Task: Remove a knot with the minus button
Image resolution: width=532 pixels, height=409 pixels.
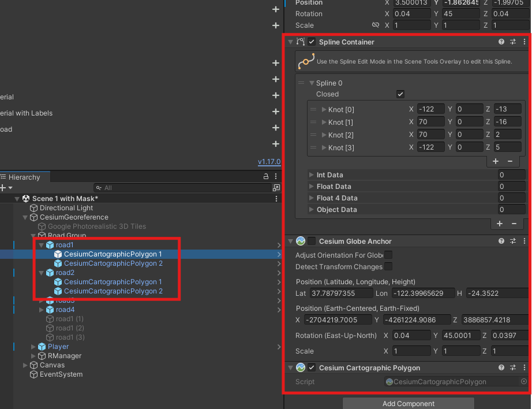Action: click(510, 161)
